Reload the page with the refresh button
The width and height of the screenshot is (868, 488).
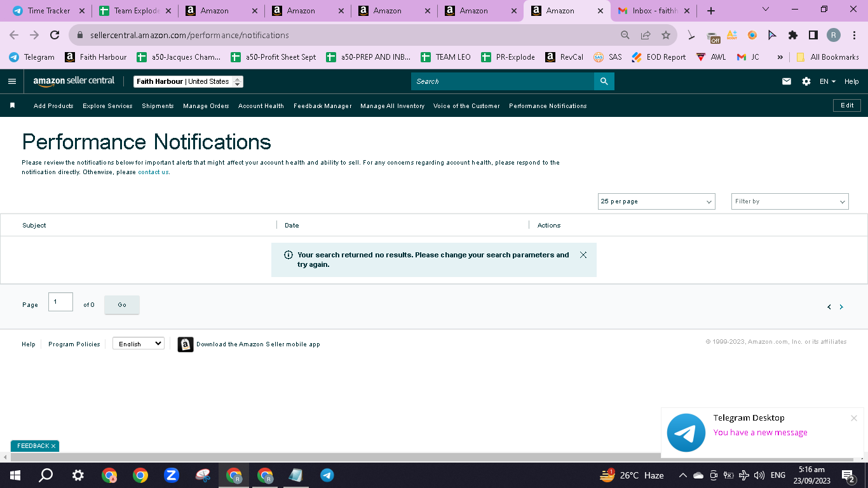pyautogui.click(x=55, y=36)
